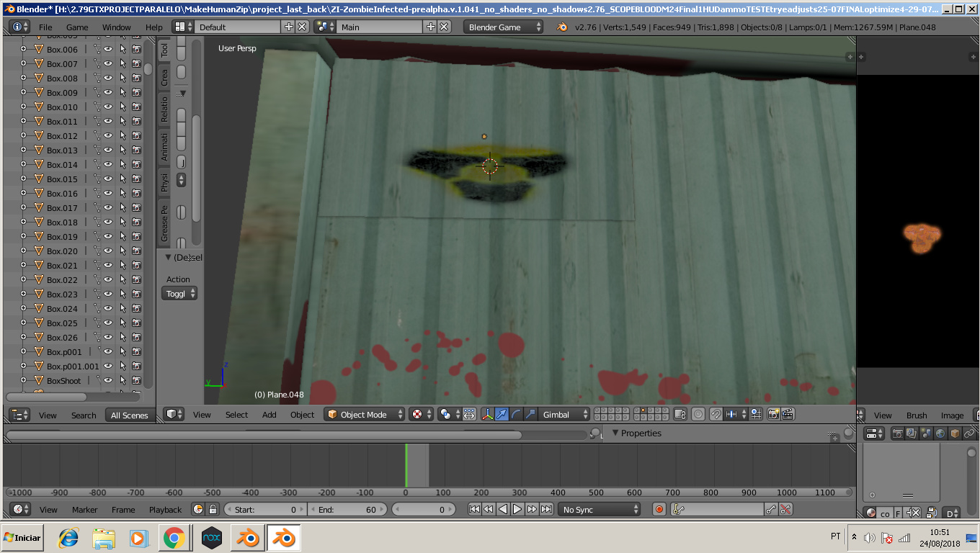Open the Render Layers properties tab

point(912,433)
